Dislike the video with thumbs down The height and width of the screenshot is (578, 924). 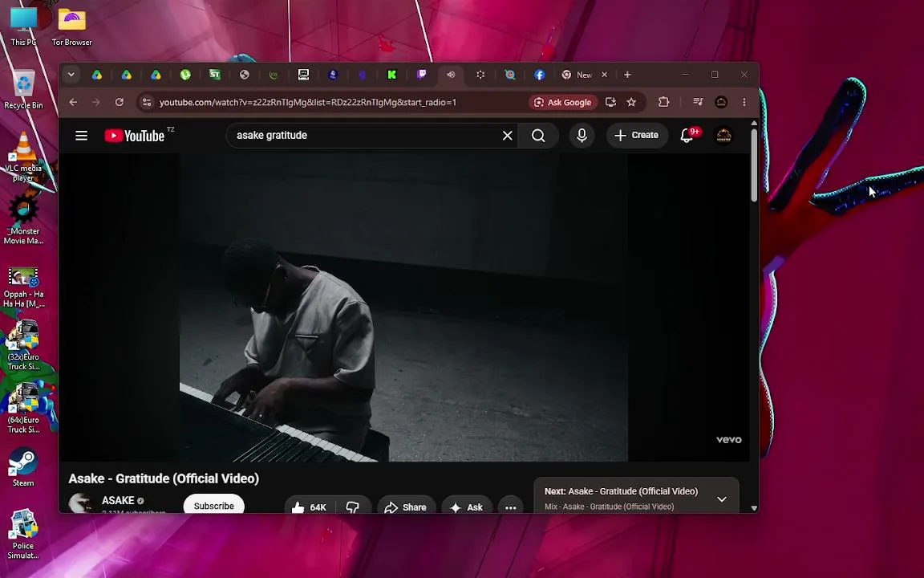(353, 507)
